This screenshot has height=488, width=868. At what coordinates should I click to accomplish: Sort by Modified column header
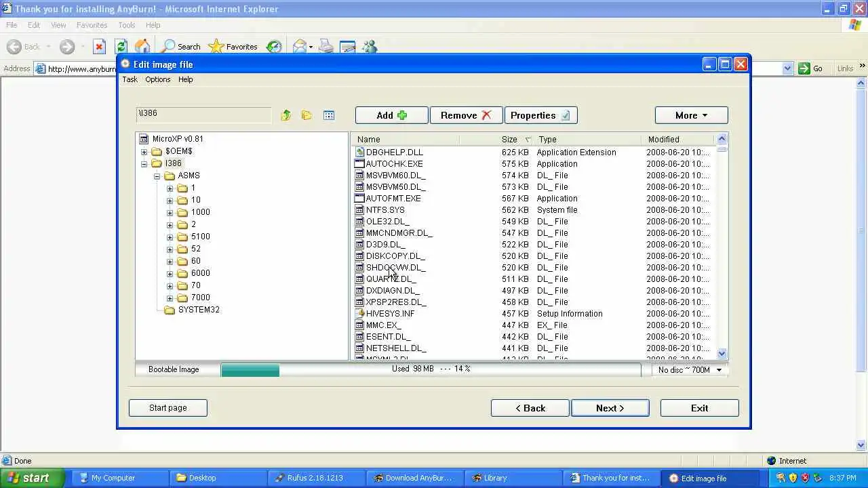[678, 140]
